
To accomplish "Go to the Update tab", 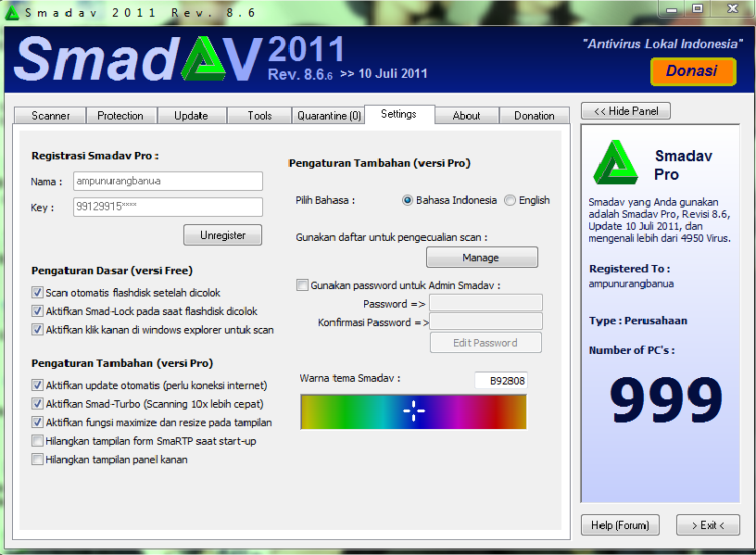I will [x=191, y=116].
